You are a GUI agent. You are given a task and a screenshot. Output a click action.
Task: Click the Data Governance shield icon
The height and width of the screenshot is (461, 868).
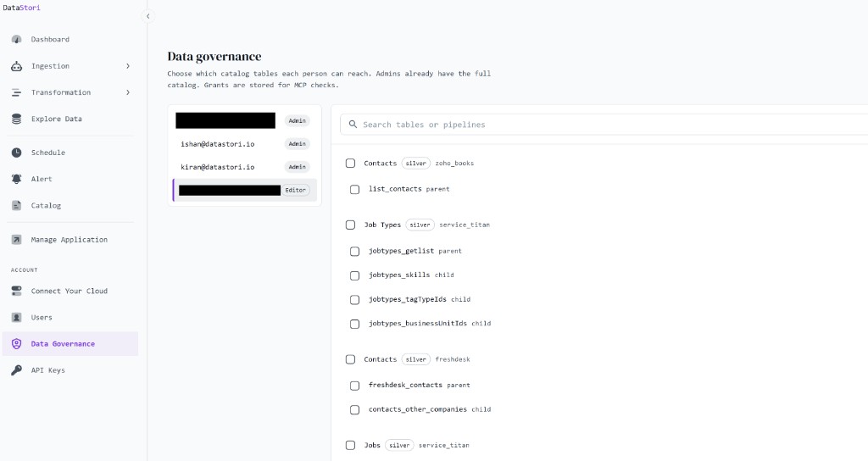tap(17, 344)
